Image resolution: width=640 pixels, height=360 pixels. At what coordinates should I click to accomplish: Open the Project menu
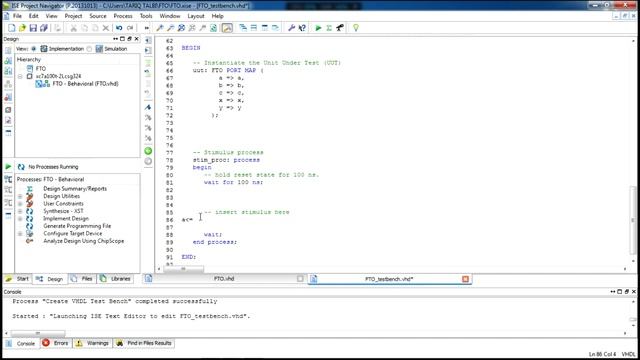(73, 16)
